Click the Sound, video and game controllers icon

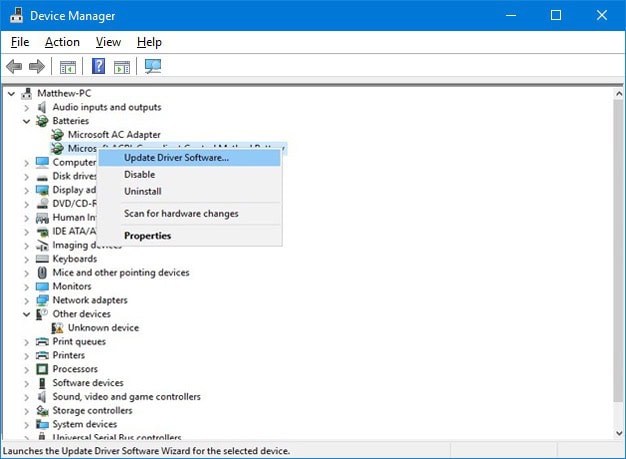pyautogui.click(x=42, y=397)
